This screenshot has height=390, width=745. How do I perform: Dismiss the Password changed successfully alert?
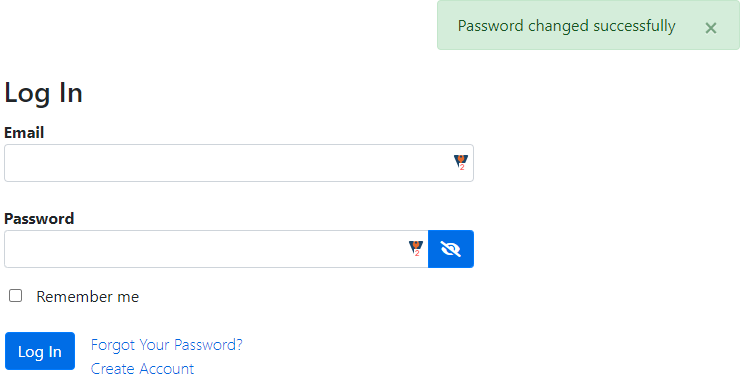coord(710,28)
